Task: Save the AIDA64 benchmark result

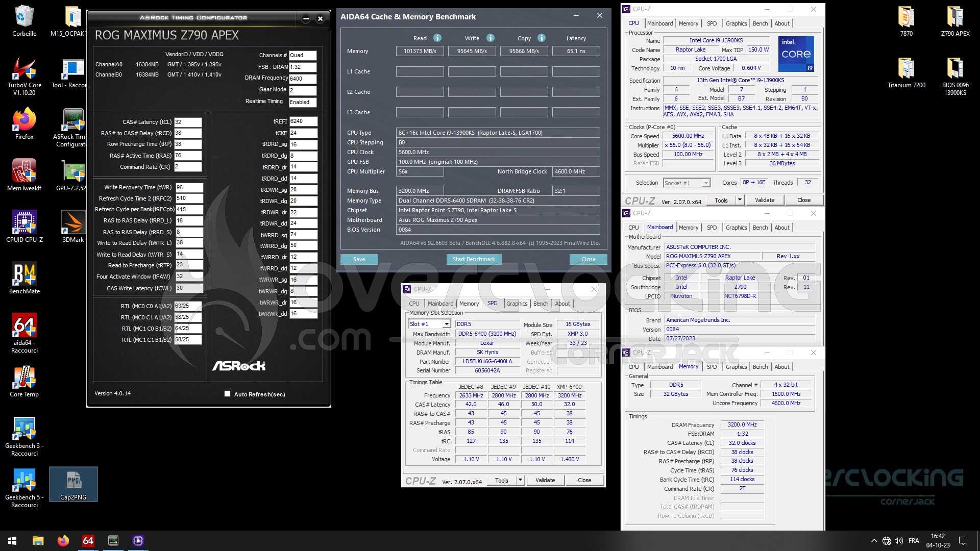Action: point(359,259)
